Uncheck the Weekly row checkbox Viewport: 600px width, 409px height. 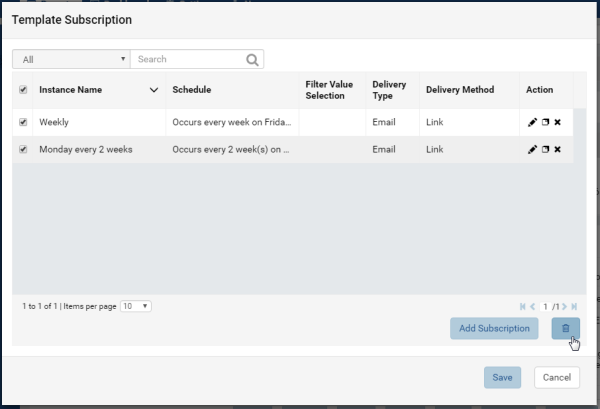click(x=23, y=122)
